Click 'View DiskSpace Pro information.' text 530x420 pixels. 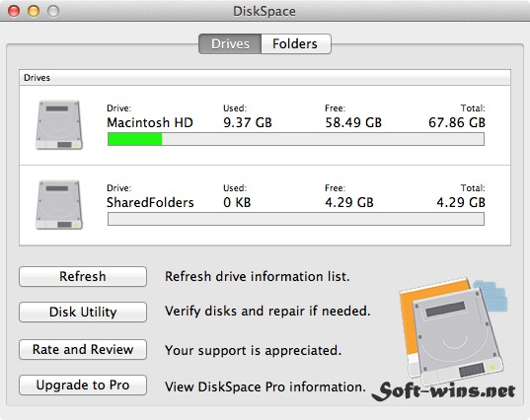(x=265, y=386)
